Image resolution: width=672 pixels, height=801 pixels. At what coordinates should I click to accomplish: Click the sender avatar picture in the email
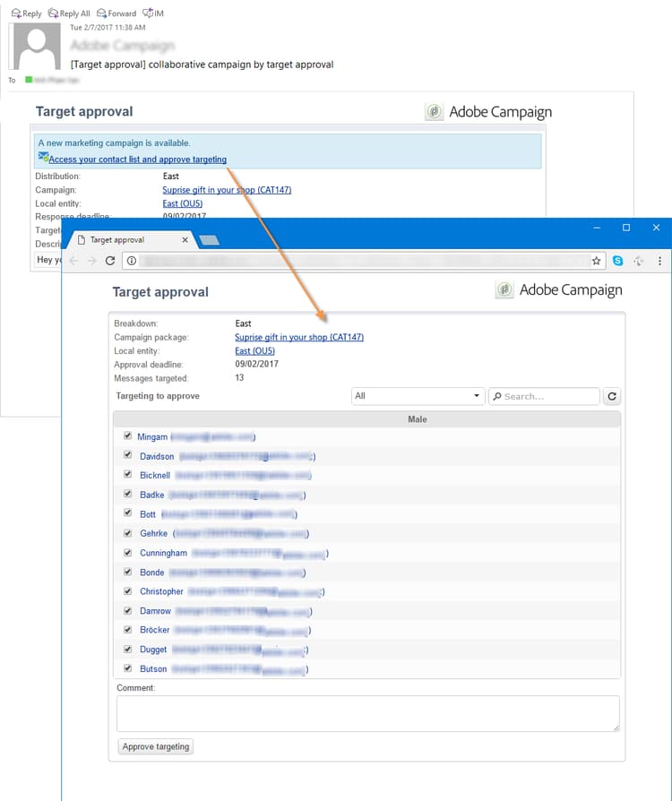click(x=37, y=46)
